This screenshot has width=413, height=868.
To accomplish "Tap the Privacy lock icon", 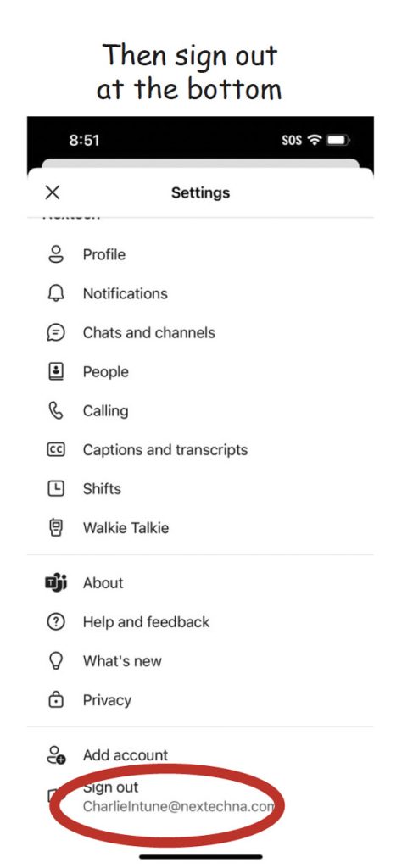I will coord(56,700).
